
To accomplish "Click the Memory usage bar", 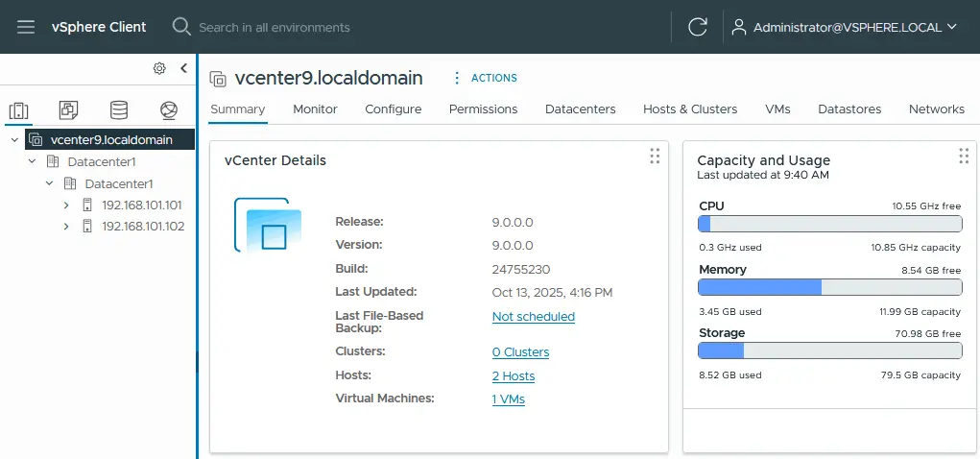I will tap(829, 287).
